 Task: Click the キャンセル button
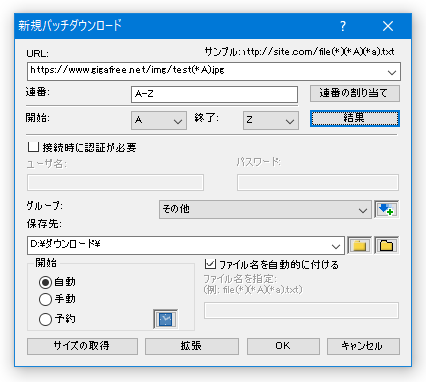363,346
